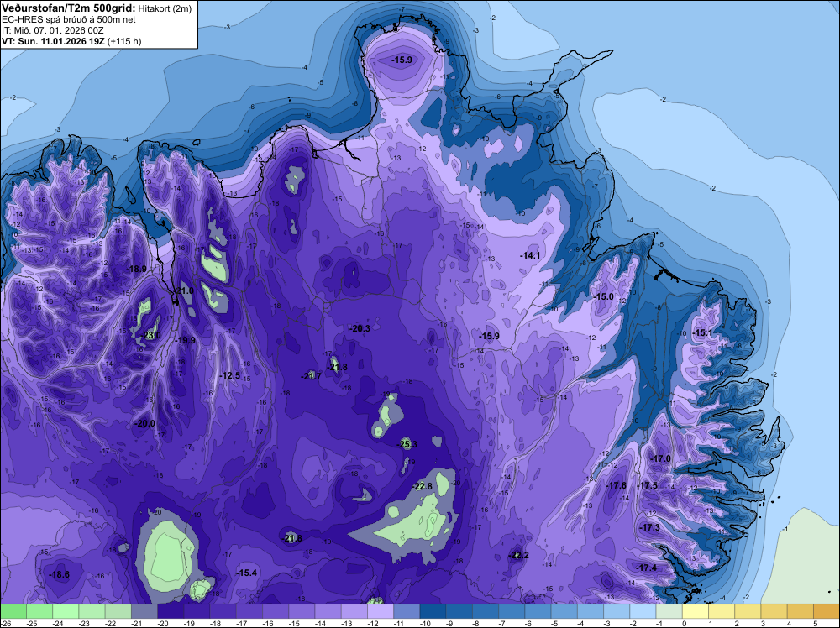Viewport: 840px width, 628px height.
Task: Select the gray-blue legend swatch above -21
Action: [x=144, y=611]
